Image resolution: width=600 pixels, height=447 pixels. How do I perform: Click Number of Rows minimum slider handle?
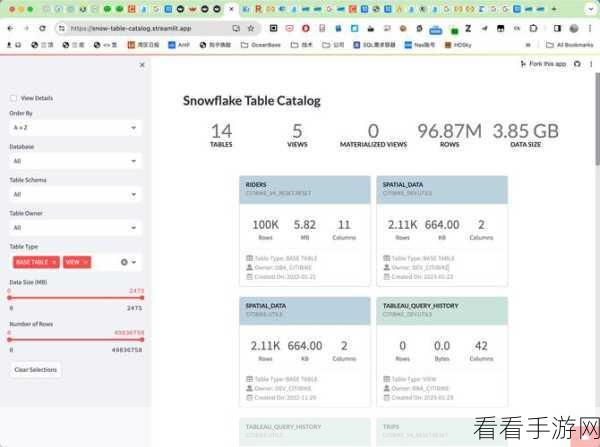click(x=9, y=339)
